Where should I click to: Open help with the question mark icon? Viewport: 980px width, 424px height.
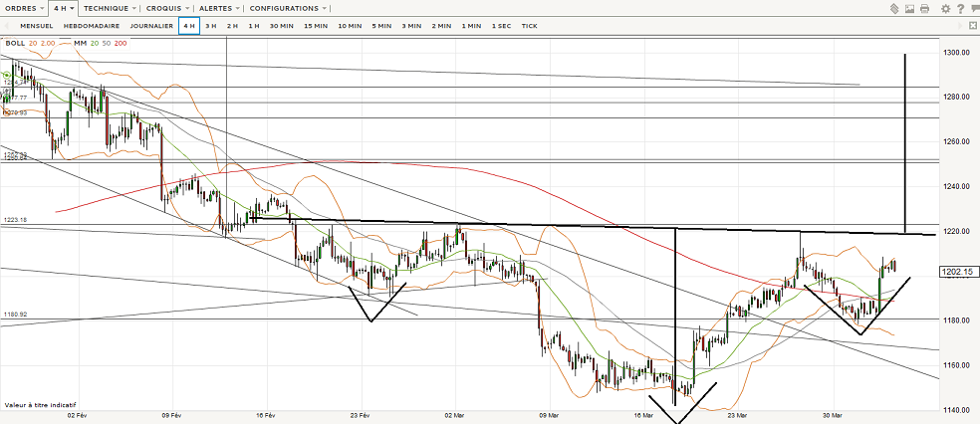(x=959, y=9)
